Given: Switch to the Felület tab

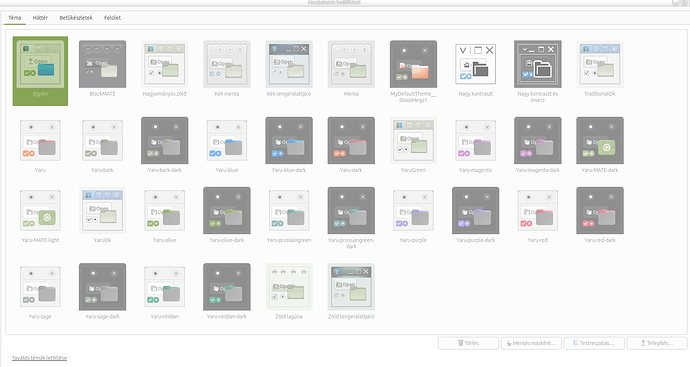Looking at the screenshot, I should point(113,18).
